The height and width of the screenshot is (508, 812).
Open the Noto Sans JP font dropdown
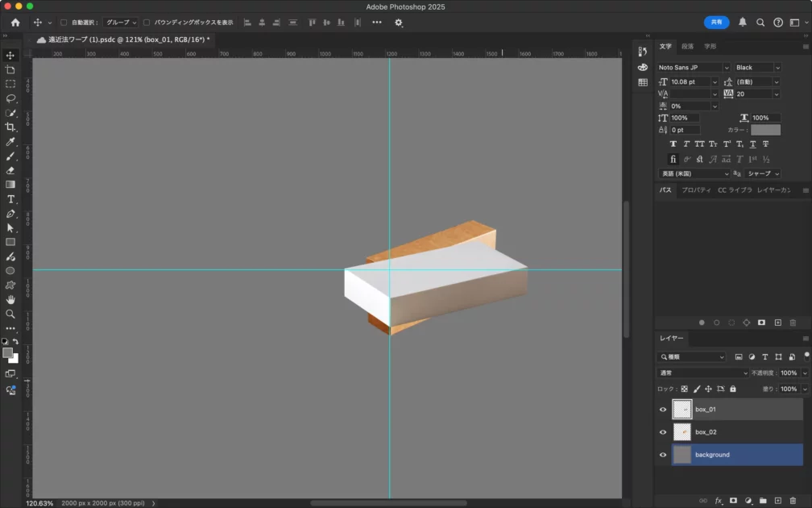click(x=693, y=68)
